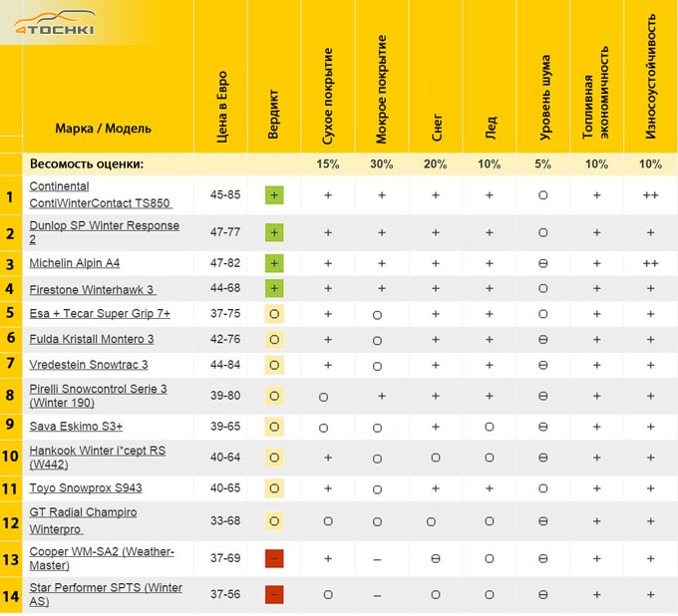Open the Dunlop SP Winter Response 2 link
The width and height of the screenshot is (678, 616).
104,232
